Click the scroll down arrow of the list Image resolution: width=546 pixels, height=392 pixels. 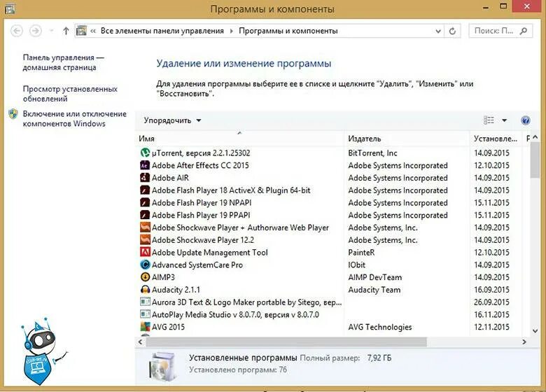point(535,331)
